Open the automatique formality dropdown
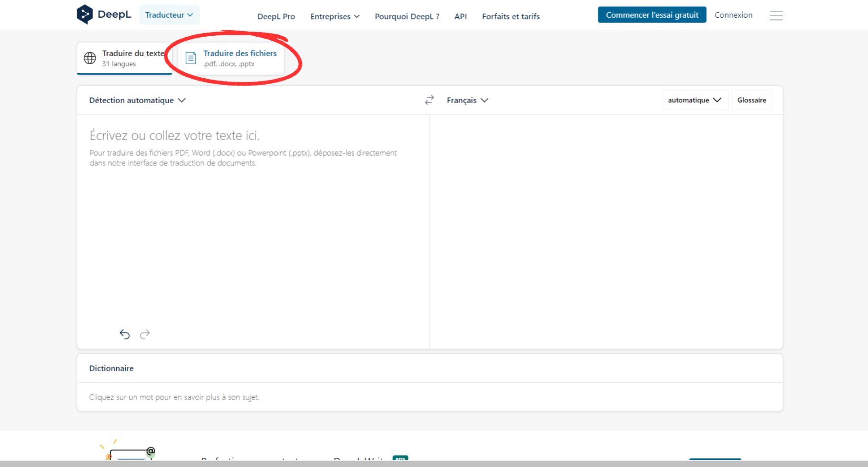Image resolution: width=868 pixels, height=467 pixels. (x=695, y=100)
